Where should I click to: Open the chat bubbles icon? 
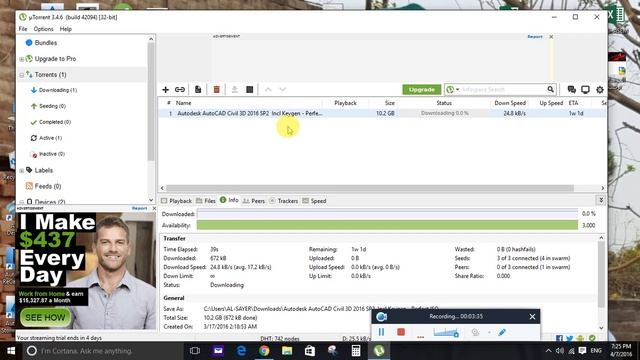click(x=571, y=89)
